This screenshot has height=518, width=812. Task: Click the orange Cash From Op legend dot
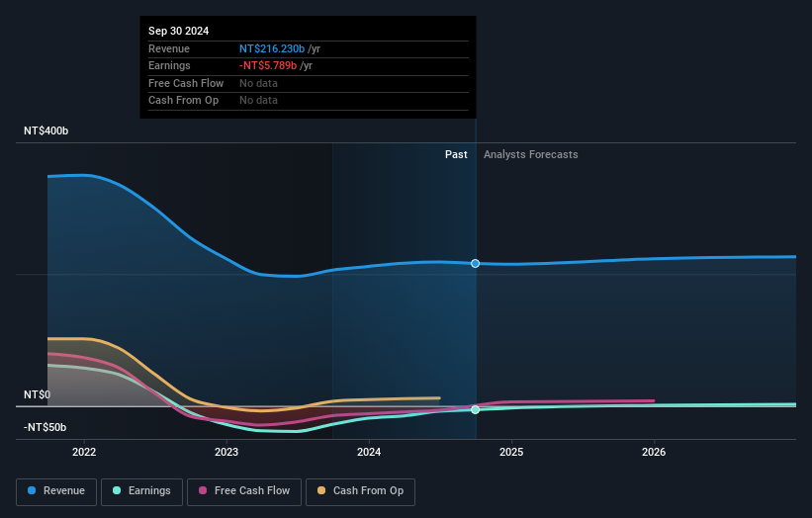[321, 490]
